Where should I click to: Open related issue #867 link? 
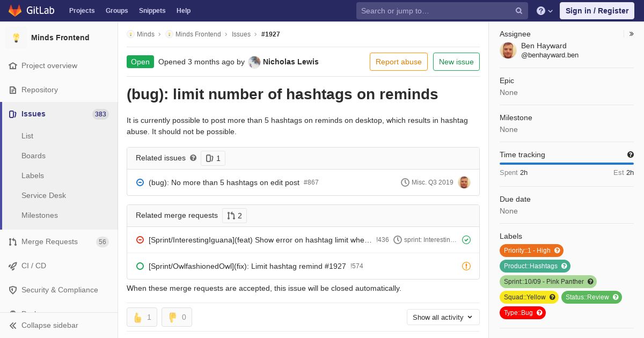click(224, 182)
